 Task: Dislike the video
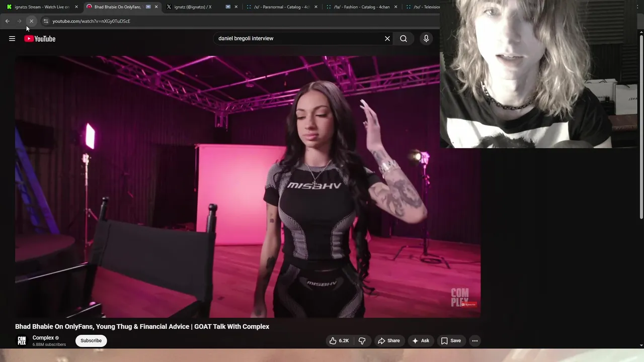[x=362, y=341]
